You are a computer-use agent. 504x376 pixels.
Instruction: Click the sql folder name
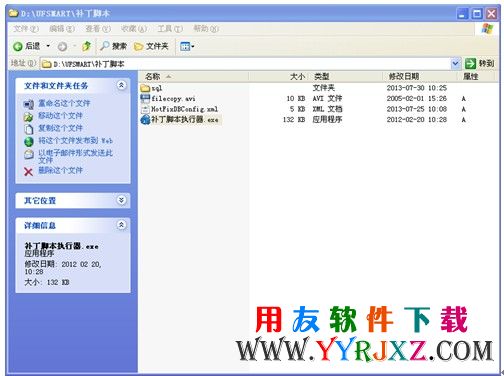tap(157, 88)
